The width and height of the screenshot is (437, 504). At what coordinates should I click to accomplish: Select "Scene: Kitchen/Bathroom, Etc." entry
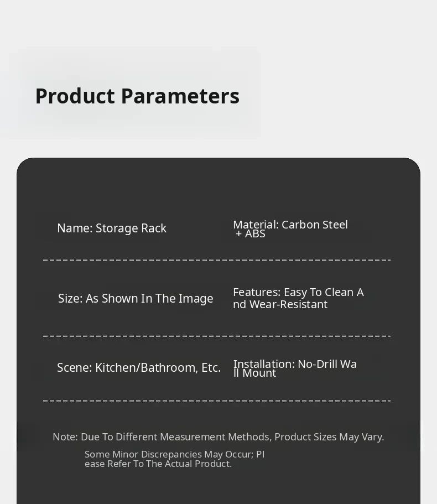139,368
